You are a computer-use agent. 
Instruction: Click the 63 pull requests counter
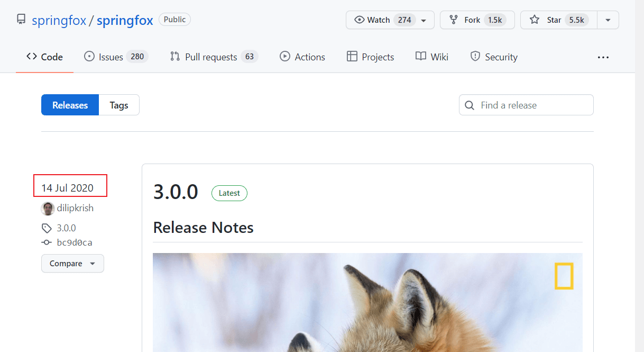pos(250,57)
